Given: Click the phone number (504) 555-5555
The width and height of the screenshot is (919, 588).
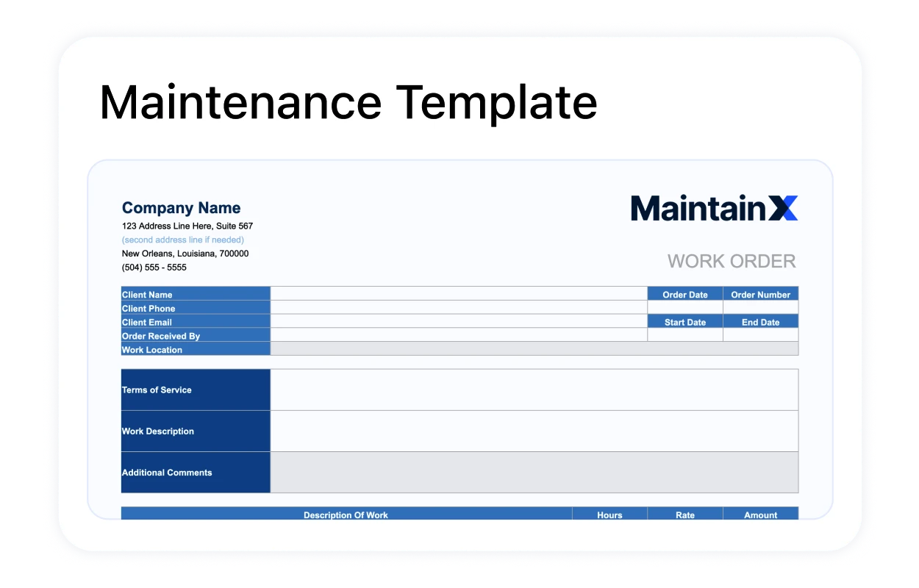Looking at the screenshot, I should 154,267.
